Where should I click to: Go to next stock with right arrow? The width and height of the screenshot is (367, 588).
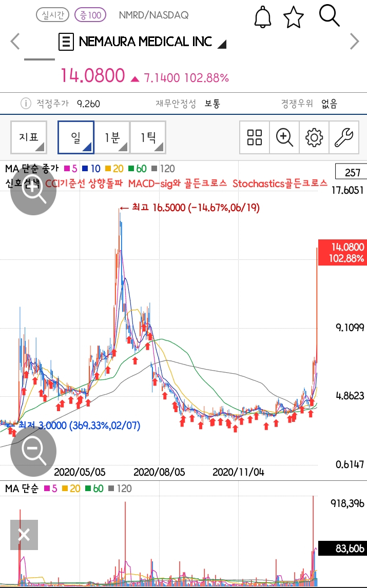[354, 41]
